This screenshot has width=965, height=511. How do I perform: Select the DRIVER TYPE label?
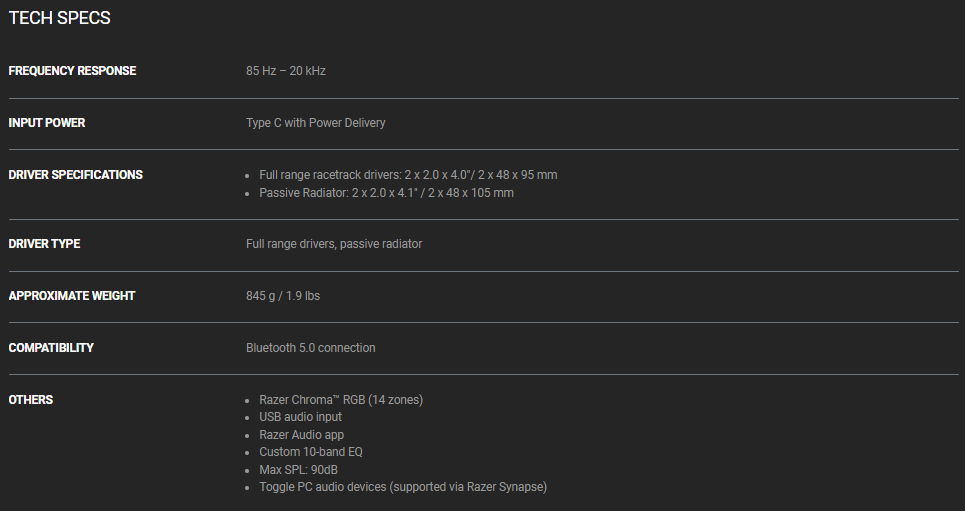tap(44, 244)
